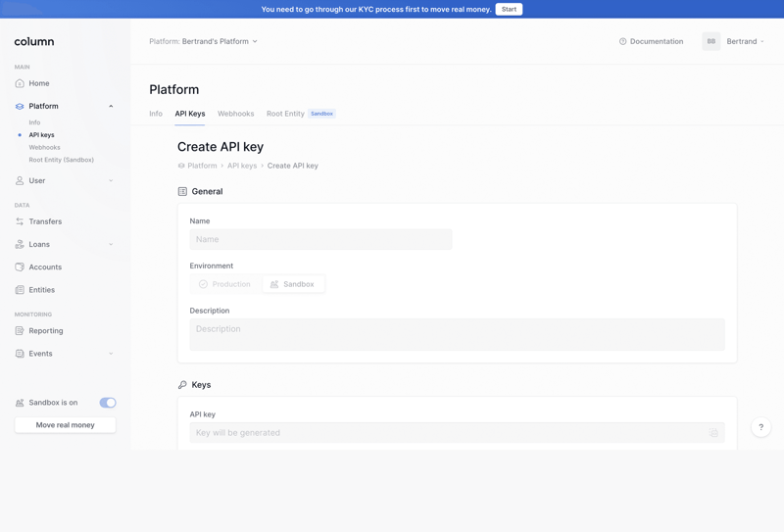Click the Sandbox badge next to Root Entity

(321, 114)
